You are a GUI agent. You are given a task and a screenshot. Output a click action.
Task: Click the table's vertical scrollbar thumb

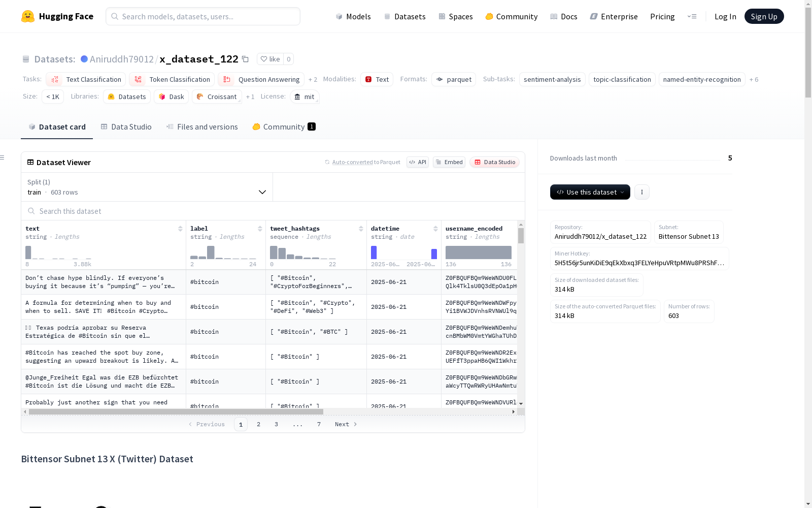[521, 236]
